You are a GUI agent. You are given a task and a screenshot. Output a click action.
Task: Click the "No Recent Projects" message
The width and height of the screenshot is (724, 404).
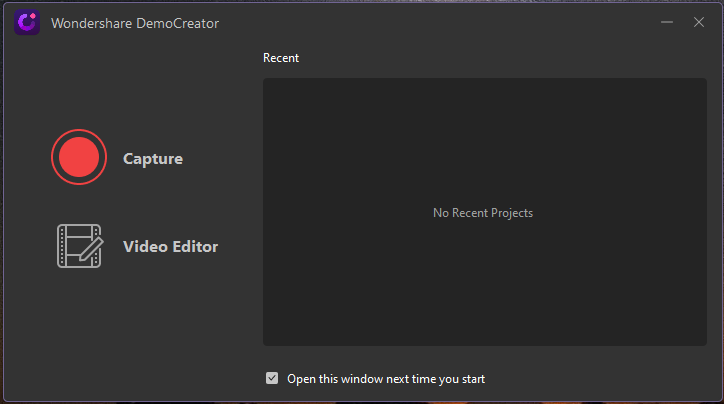(483, 213)
